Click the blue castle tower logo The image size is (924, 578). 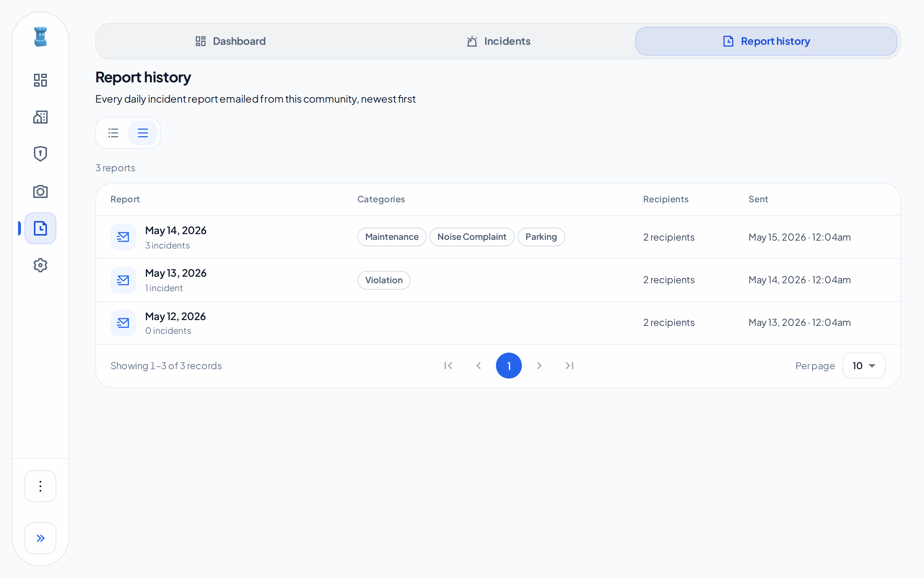click(40, 37)
